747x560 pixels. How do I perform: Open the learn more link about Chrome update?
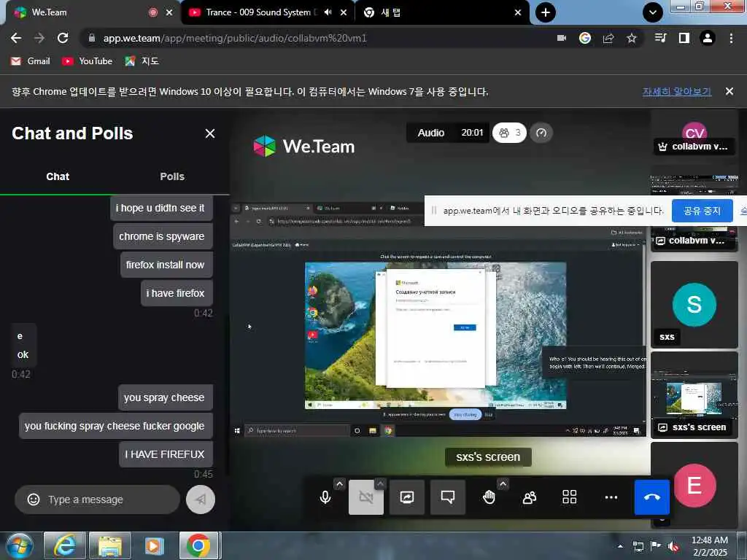676,91
